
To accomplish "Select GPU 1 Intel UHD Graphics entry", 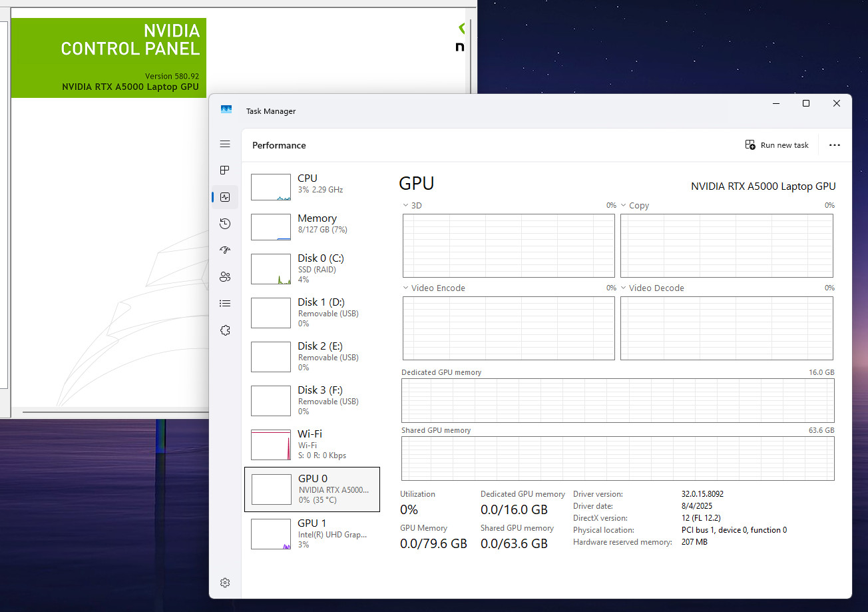I will 312,533.
